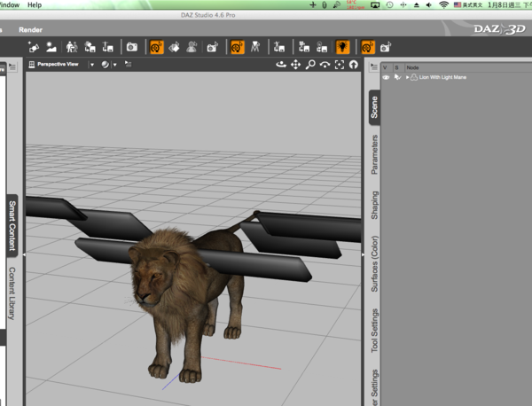
Task: Open the Smart Content side tab
Action: click(12, 225)
